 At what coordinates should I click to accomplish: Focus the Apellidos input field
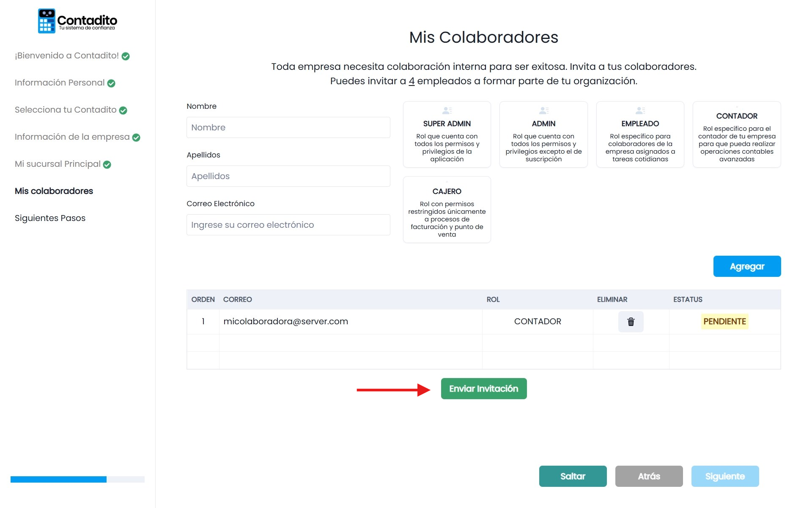[x=288, y=176]
